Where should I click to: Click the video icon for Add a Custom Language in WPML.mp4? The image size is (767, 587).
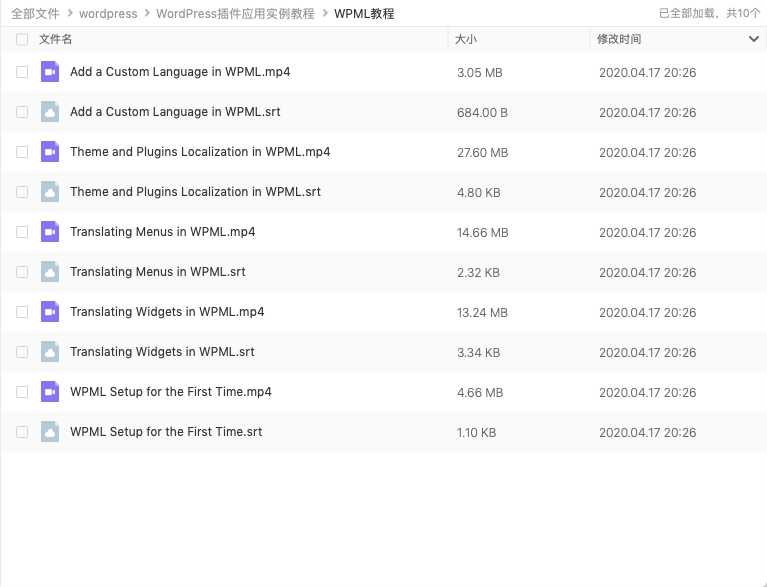point(50,72)
